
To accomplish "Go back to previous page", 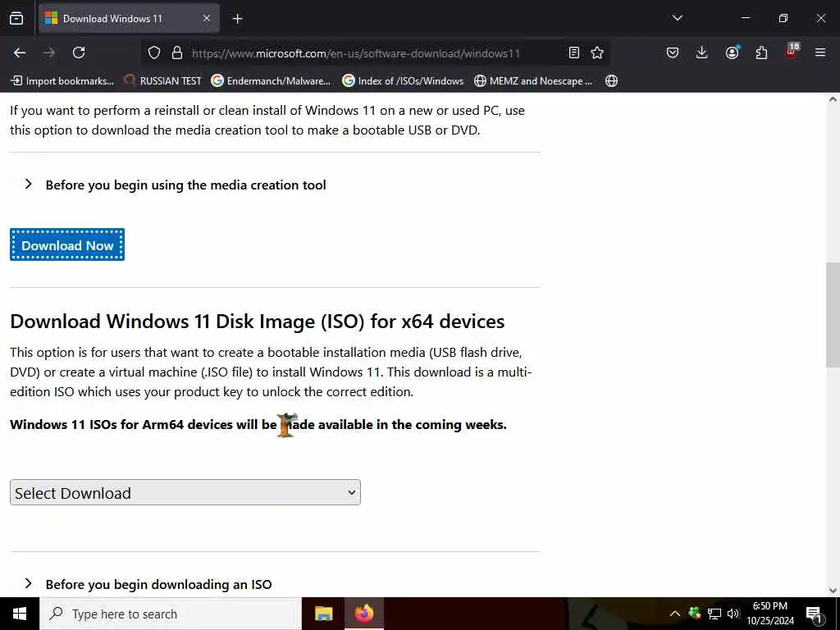I will coord(20,52).
